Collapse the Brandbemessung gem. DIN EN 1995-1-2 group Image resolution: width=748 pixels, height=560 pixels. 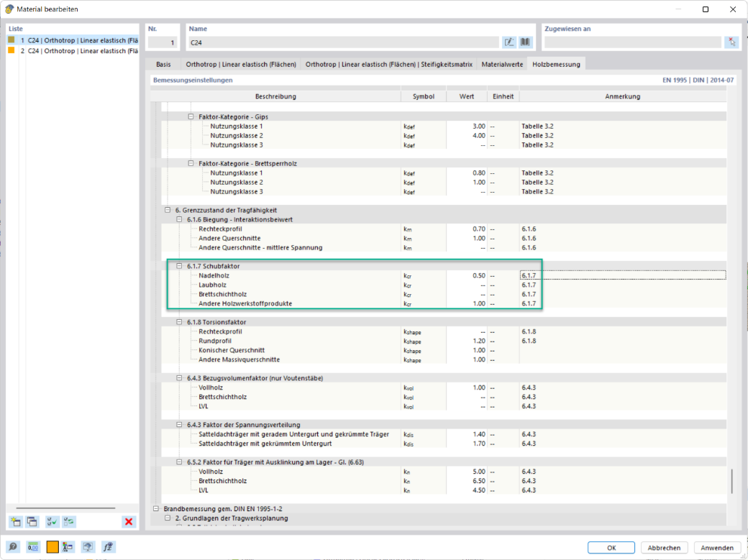coord(156,508)
